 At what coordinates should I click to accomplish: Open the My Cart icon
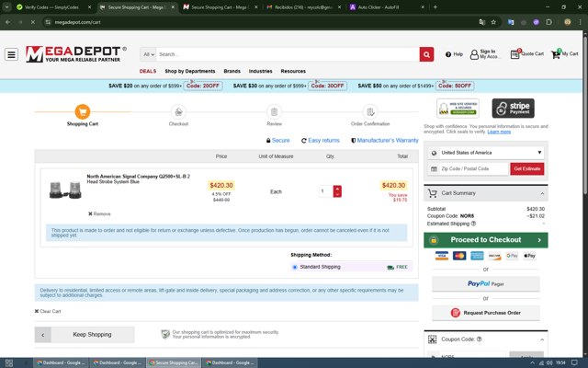coord(564,54)
